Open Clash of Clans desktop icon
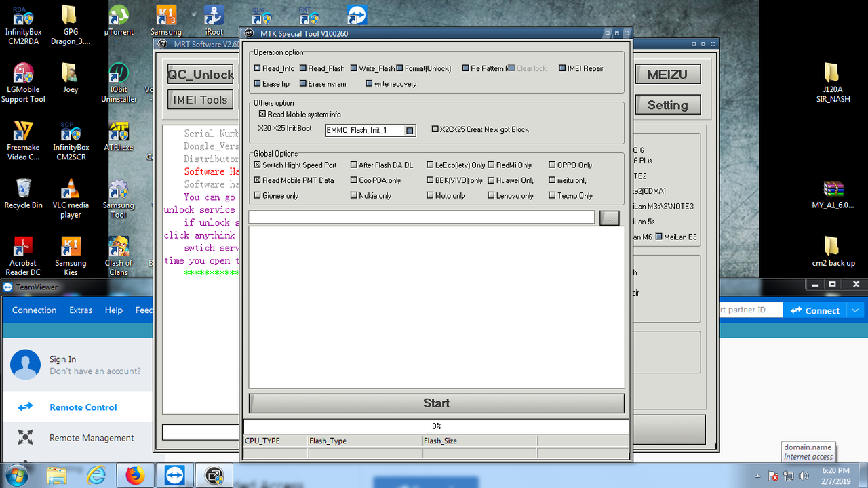868x488 pixels. (119, 256)
